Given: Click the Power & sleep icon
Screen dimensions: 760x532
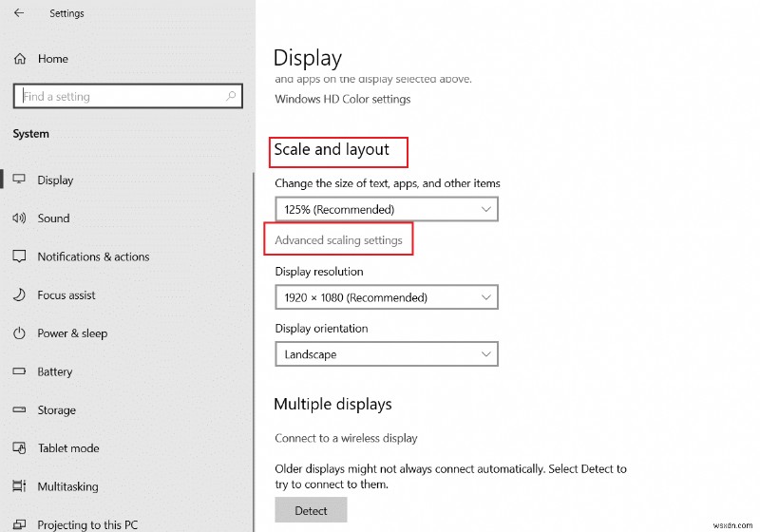Looking at the screenshot, I should [19, 333].
